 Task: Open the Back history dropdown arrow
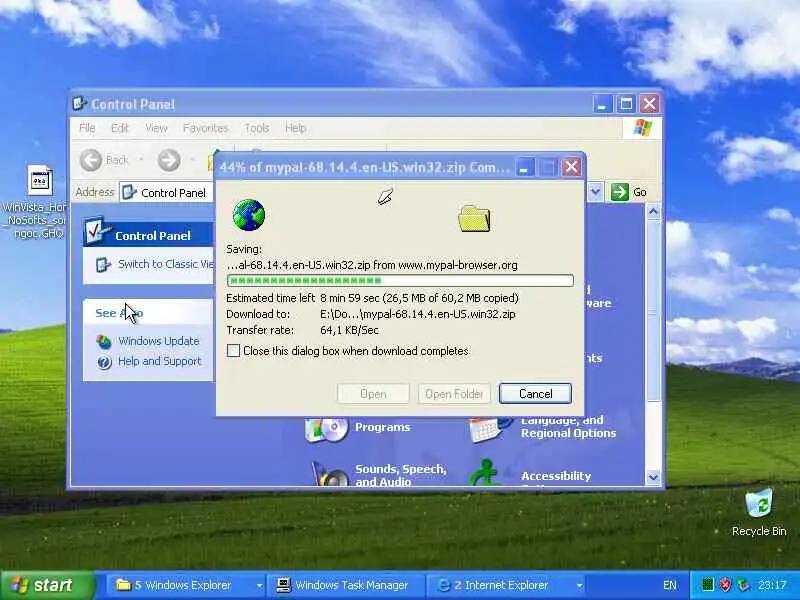pos(141,160)
